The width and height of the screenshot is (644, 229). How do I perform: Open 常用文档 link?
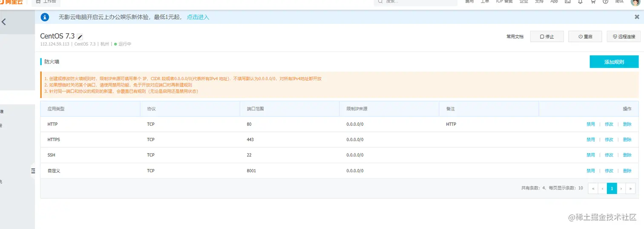click(515, 37)
